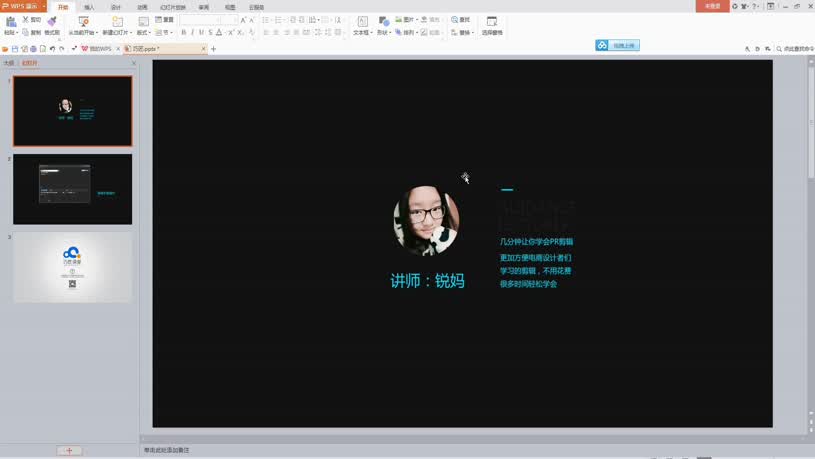Image resolution: width=815 pixels, height=459 pixels.
Task: Start slideshow from current slide icon
Action: [x=83, y=21]
